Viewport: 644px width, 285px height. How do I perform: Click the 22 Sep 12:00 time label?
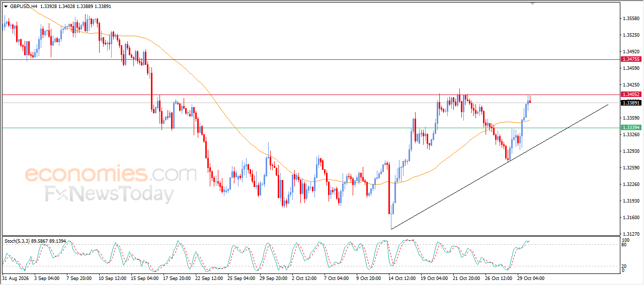(209, 278)
